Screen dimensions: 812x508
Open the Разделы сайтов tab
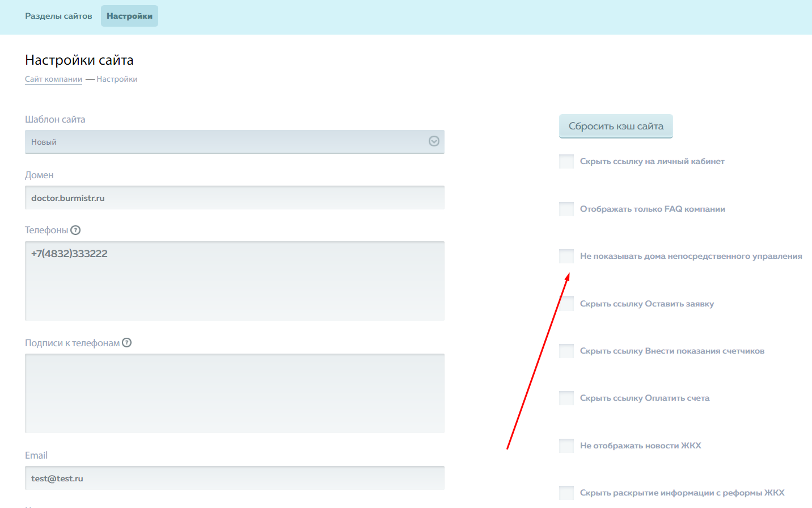[58, 16]
